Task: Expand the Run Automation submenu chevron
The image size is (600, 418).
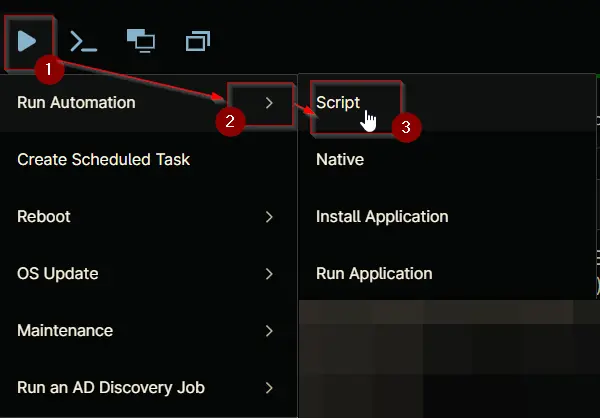Action: click(269, 103)
